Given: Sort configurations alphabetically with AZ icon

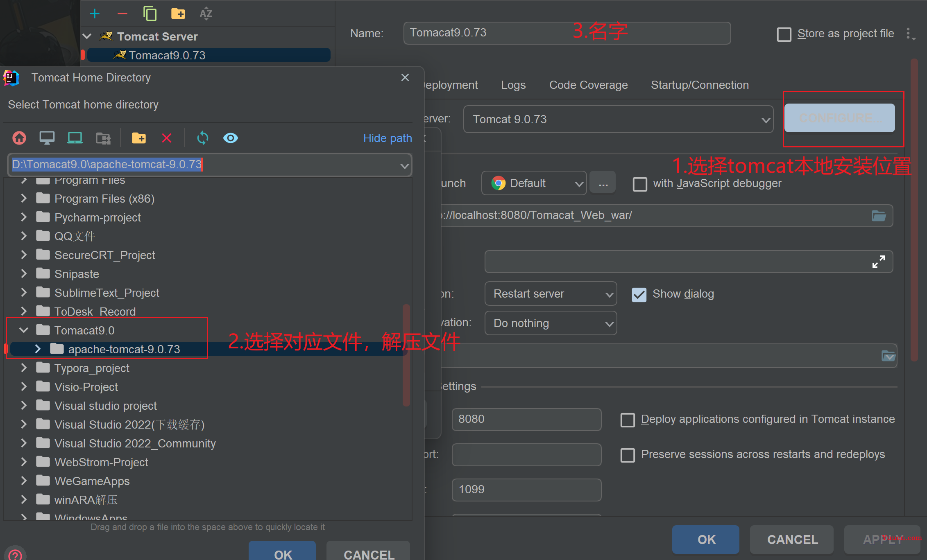Looking at the screenshot, I should [x=206, y=14].
